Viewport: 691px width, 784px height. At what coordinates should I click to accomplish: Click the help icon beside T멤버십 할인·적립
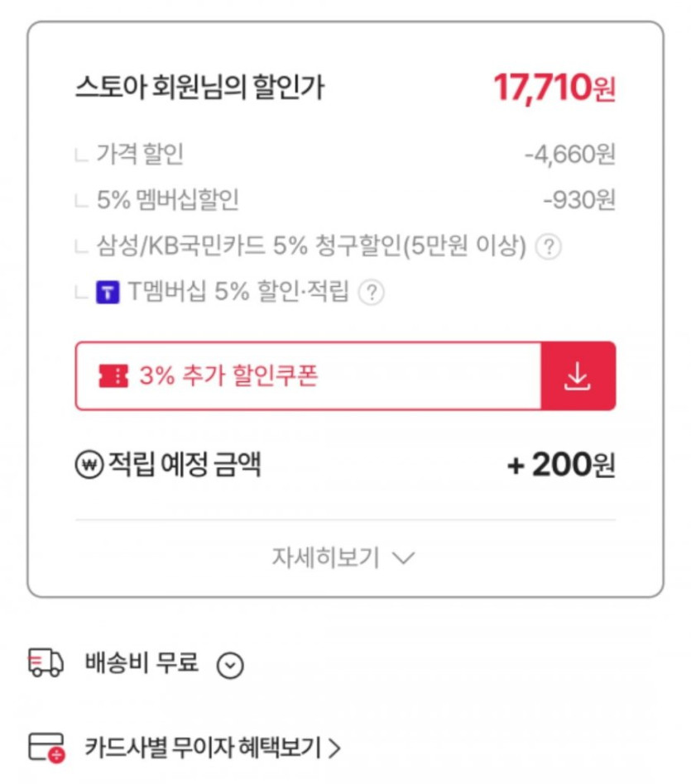[x=372, y=292]
